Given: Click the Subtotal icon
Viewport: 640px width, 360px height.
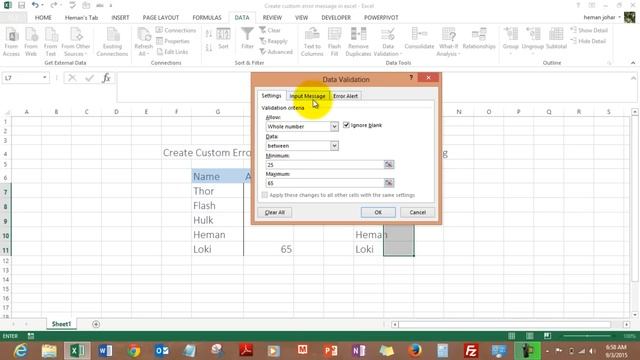Looking at the screenshot, I should pos(556,39).
